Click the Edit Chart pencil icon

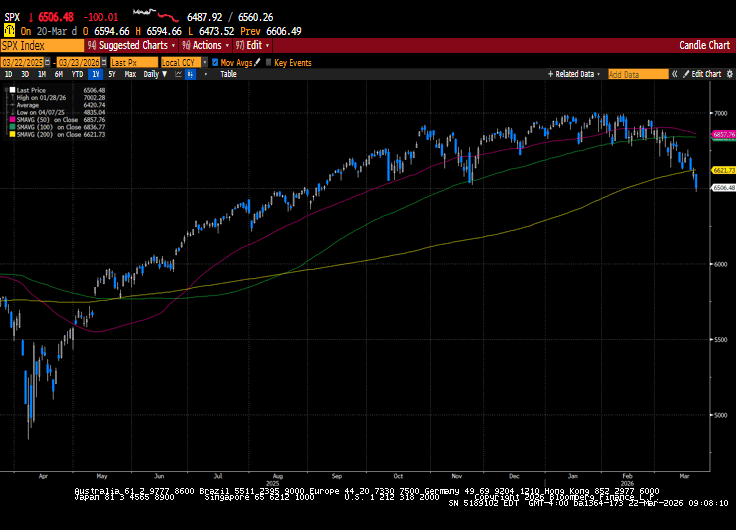coord(685,74)
